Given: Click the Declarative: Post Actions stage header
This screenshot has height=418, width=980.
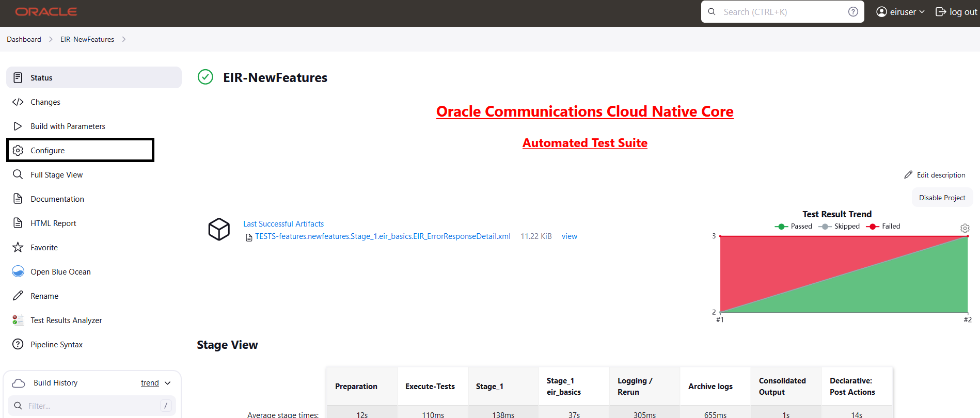Looking at the screenshot, I should point(857,386).
